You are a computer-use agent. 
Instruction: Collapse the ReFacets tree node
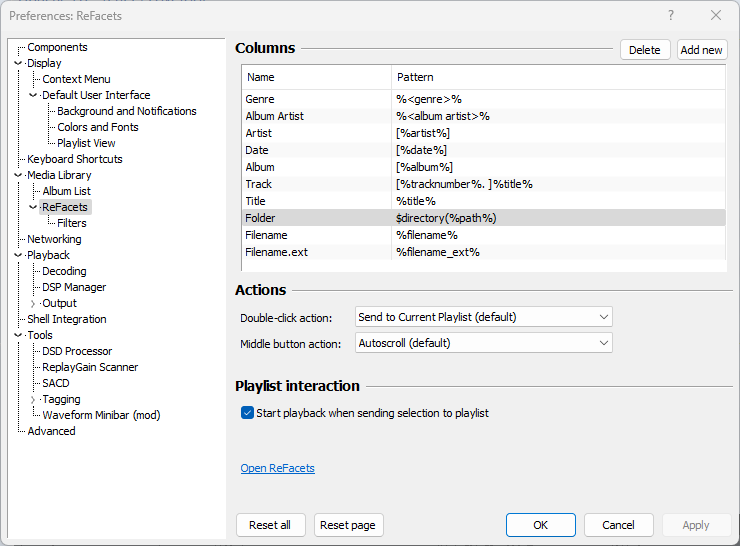pos(33,207)
